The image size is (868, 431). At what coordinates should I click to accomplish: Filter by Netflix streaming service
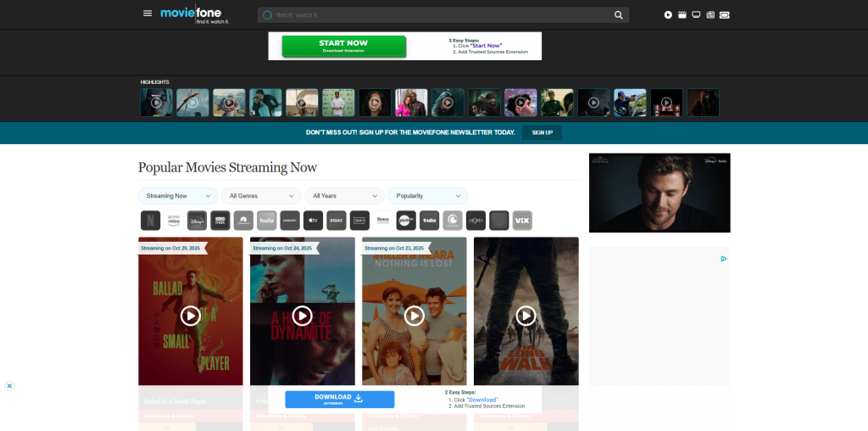coord(150,221)
